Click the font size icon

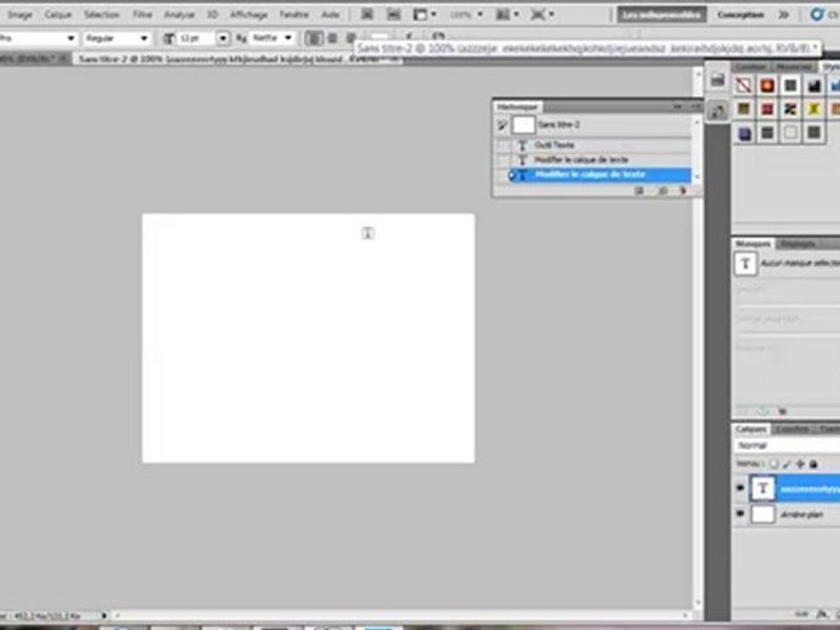click(x=168, y=38)
